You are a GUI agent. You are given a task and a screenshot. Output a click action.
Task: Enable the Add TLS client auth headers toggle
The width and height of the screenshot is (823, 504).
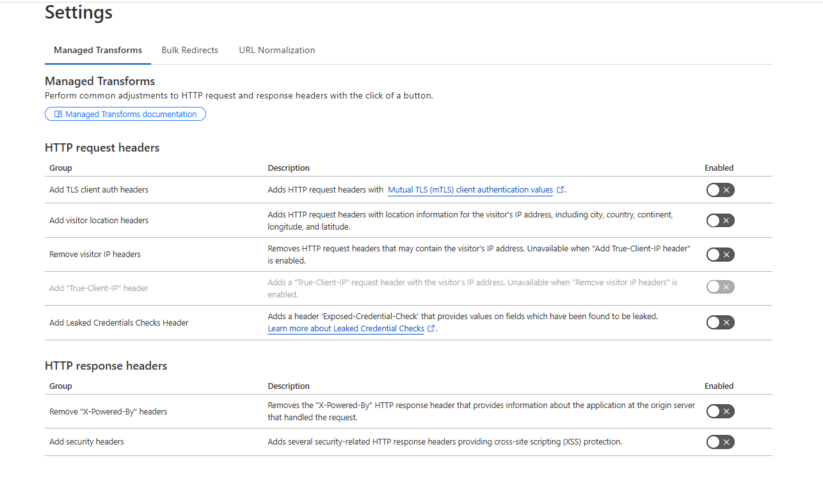(720, 190)
